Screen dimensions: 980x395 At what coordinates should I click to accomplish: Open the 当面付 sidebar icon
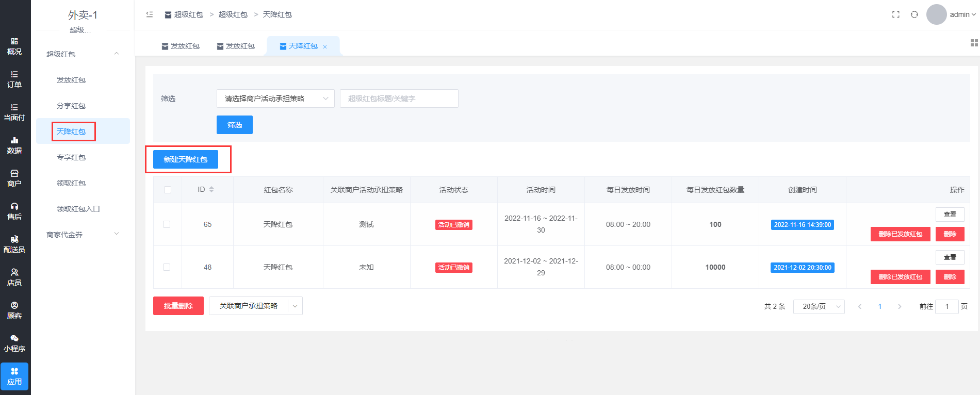14,112
